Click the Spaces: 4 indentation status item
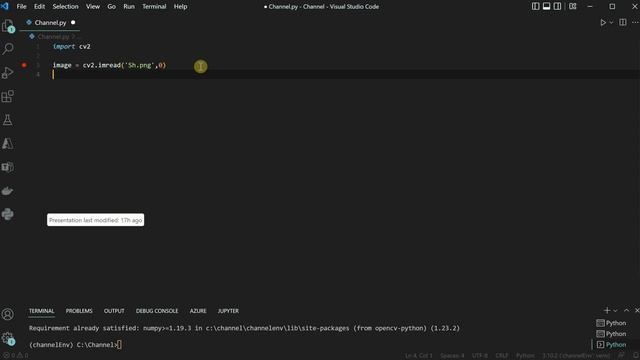 tap(452, 356)
